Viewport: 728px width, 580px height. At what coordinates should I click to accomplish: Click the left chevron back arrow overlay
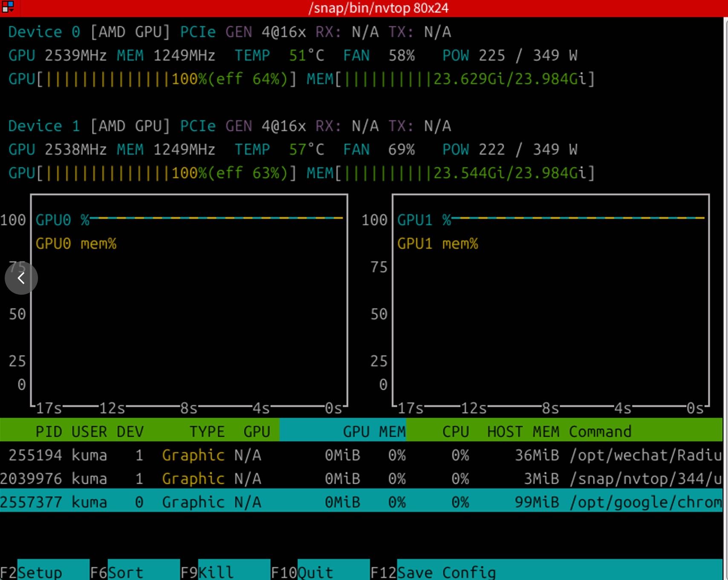[x=21, y=278]
